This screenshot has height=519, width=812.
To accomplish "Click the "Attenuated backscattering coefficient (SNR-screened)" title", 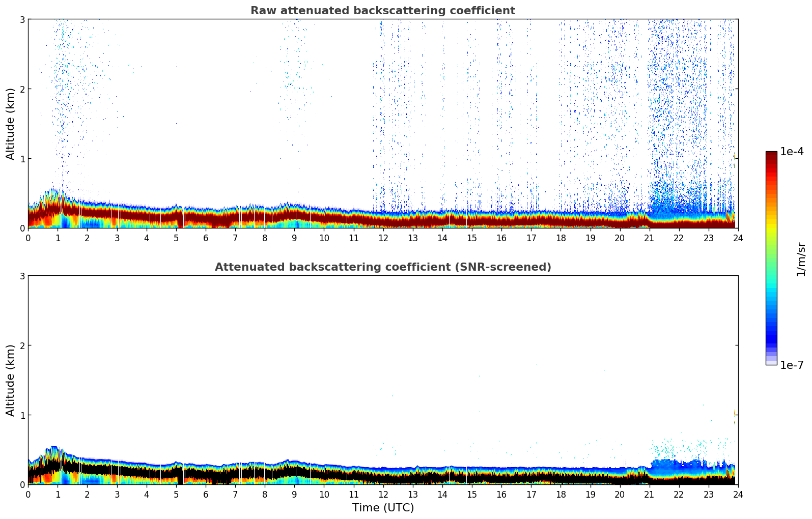I will pyautogui.click(x=382, y=267).
